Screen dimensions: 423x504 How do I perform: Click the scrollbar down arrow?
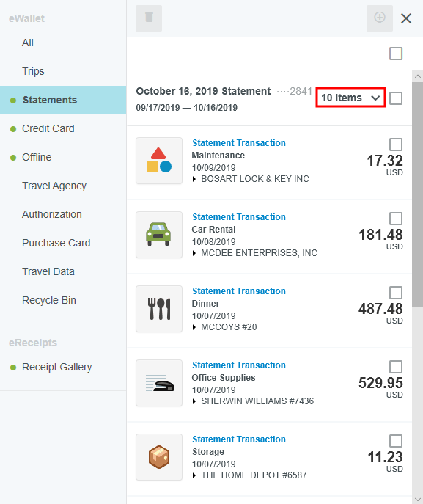click(x=418, y=499)
